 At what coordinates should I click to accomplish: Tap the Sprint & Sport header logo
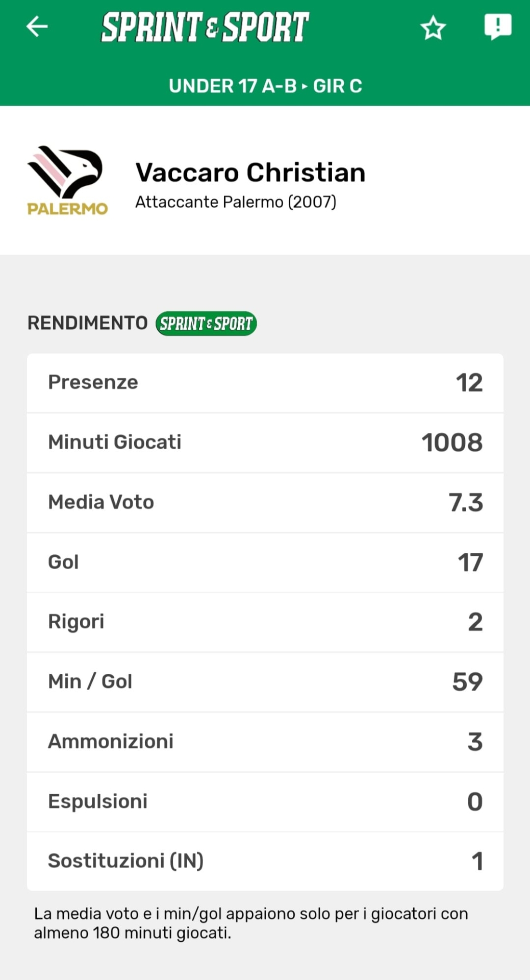click(x=205, y=27)
